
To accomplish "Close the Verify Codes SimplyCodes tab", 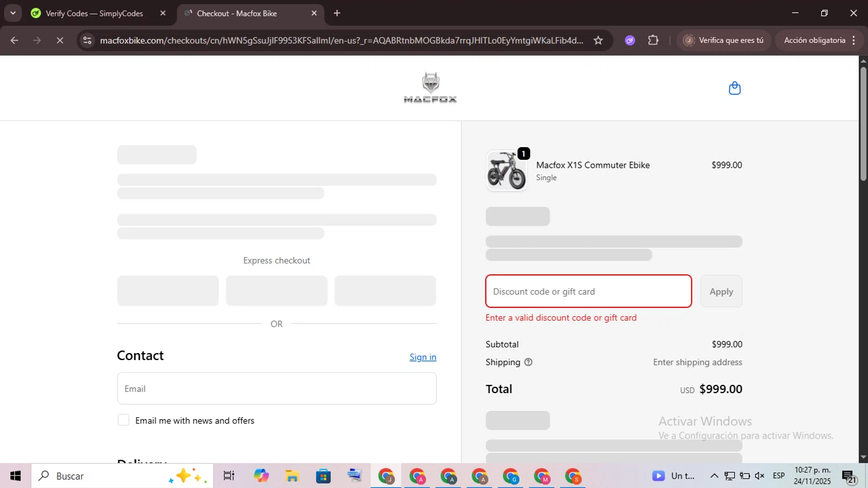I will click(163, 13).
